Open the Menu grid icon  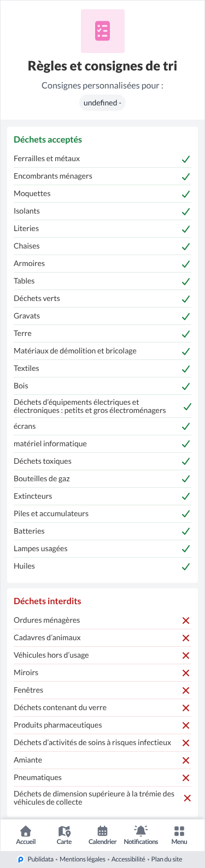click(179, 831)
